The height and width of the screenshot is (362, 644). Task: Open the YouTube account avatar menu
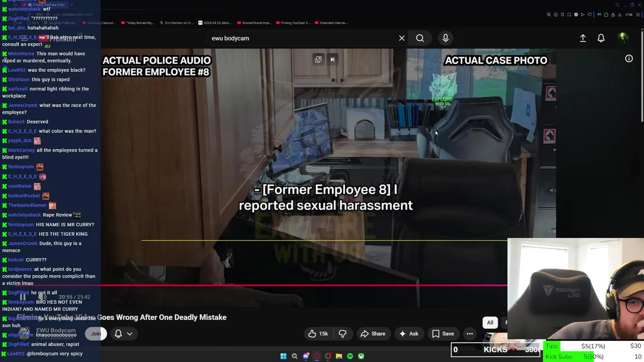click(623, 38)
